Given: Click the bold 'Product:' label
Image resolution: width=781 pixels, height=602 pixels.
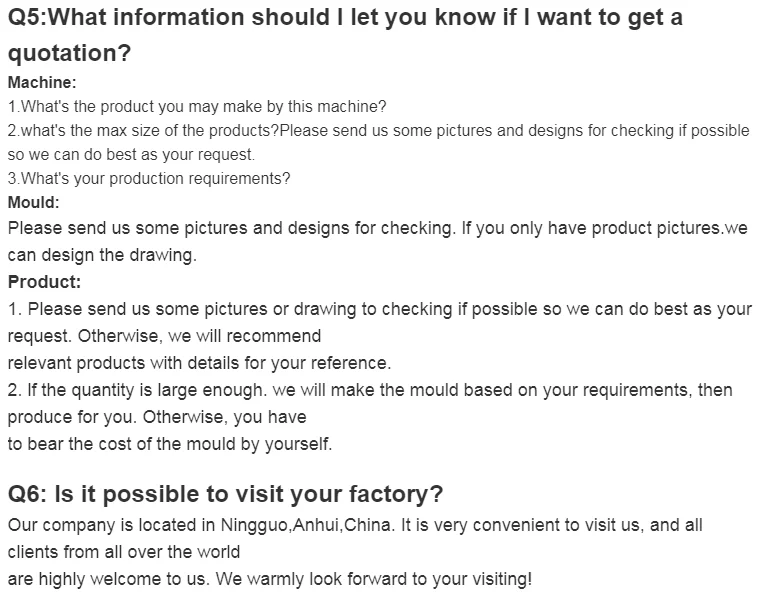Looking at the screenshot, I should click(44, 282).
